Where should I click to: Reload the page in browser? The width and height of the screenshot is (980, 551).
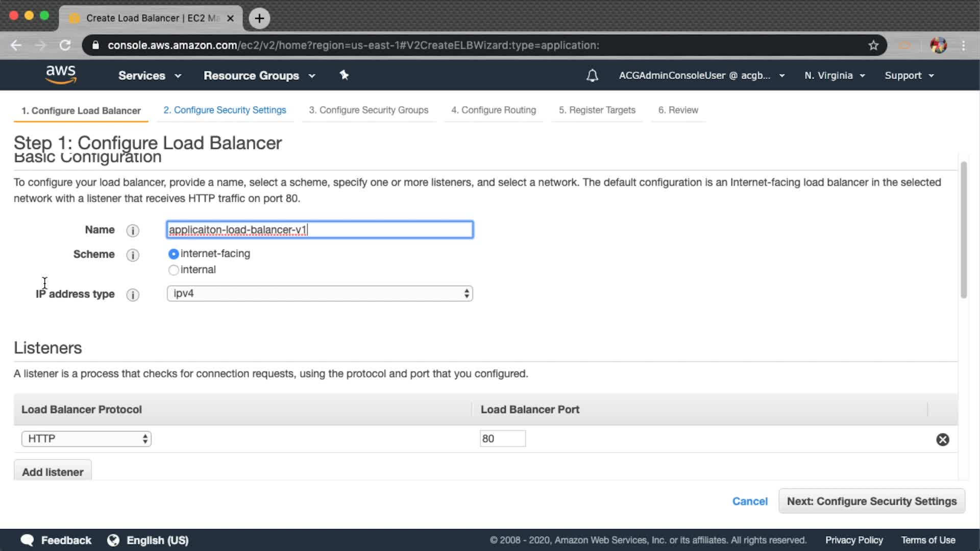click(x=65, y=45)
